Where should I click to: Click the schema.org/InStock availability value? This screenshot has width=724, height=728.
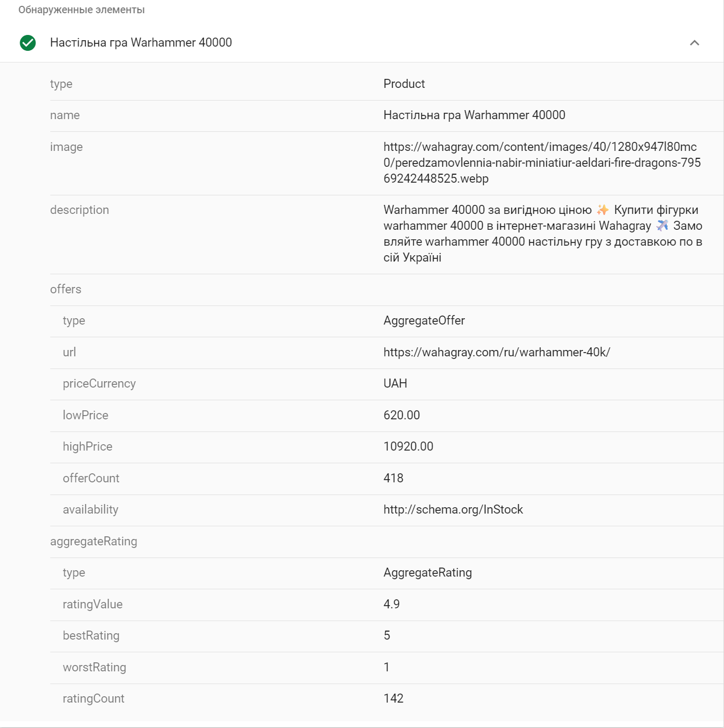[x=453, y=509]
